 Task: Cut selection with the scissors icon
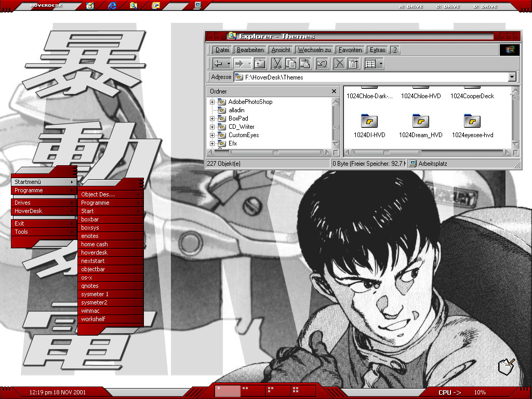(277, 63)
